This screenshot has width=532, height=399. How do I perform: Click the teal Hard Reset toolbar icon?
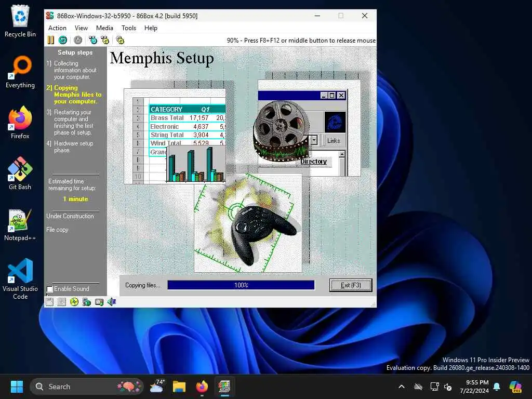pyautogui.click(x=63, y=40)
